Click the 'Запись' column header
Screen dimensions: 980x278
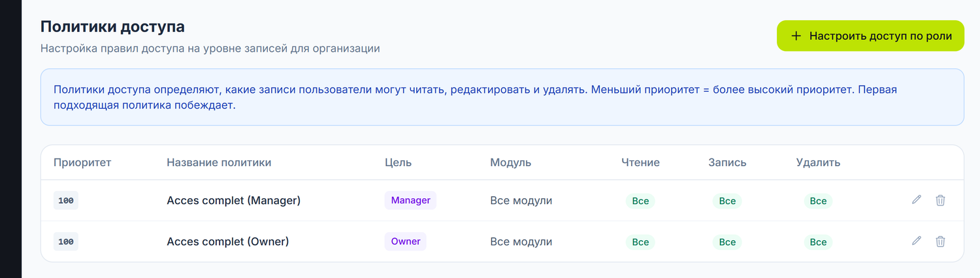pyautogui.click(x=727, y=162)
